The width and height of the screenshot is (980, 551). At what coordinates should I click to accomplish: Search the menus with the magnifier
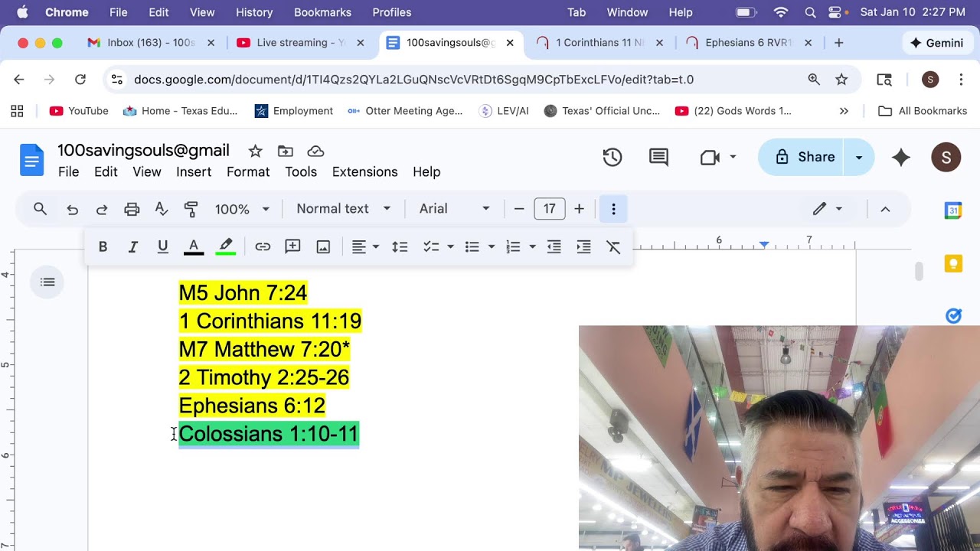point(41,209)
